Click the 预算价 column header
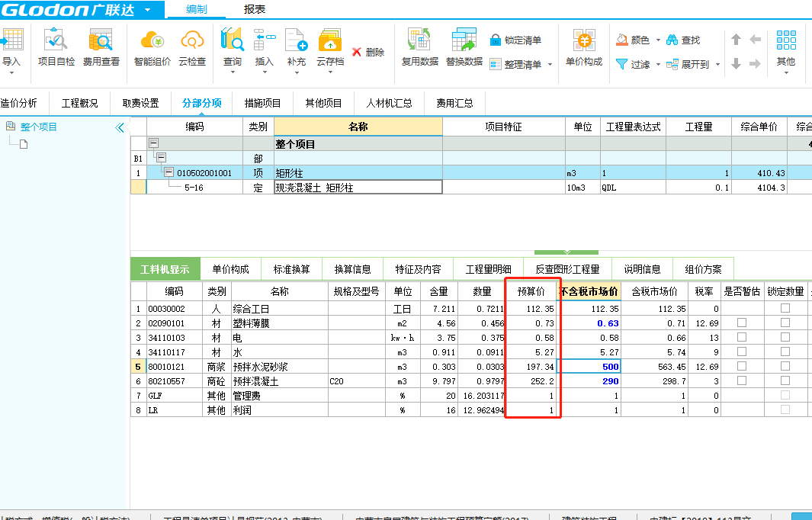Screen dimensions: 812x520 (x=531, y=291)
